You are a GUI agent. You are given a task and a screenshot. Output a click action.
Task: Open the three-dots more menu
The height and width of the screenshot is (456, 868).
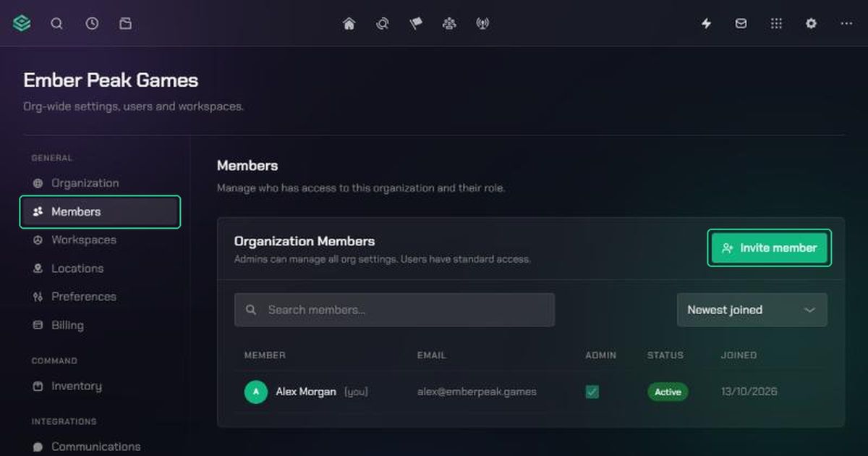(846, 24)
